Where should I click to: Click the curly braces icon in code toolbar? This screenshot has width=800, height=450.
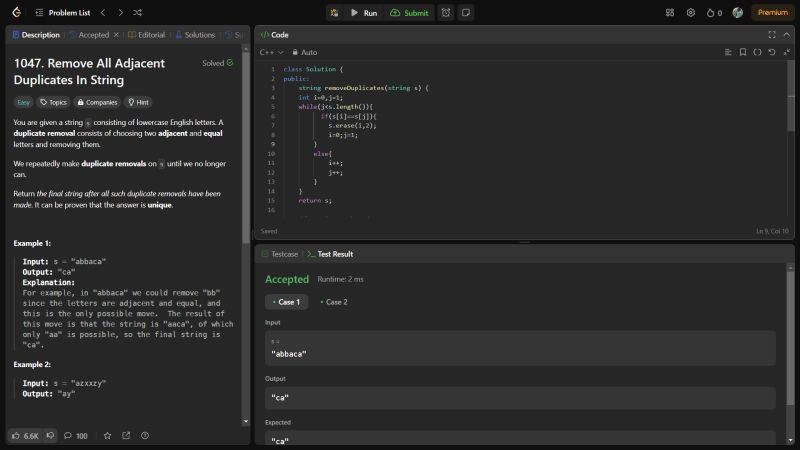point(757,52)
